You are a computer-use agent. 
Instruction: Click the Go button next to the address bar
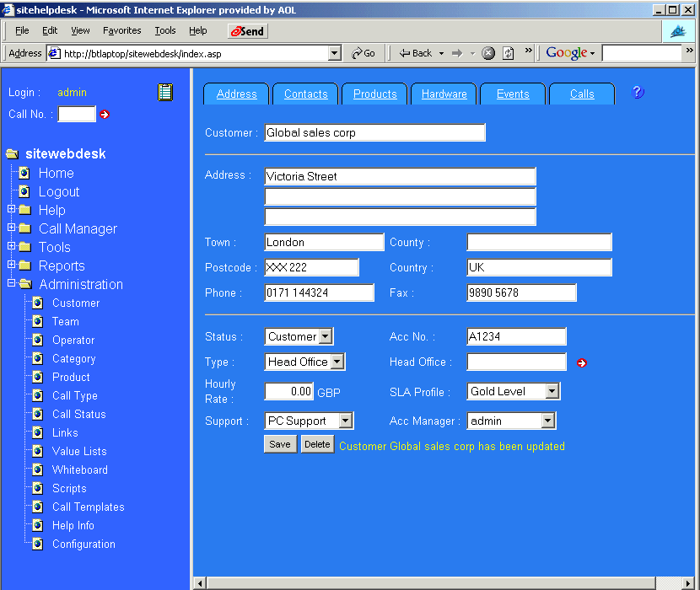point(363,53)
